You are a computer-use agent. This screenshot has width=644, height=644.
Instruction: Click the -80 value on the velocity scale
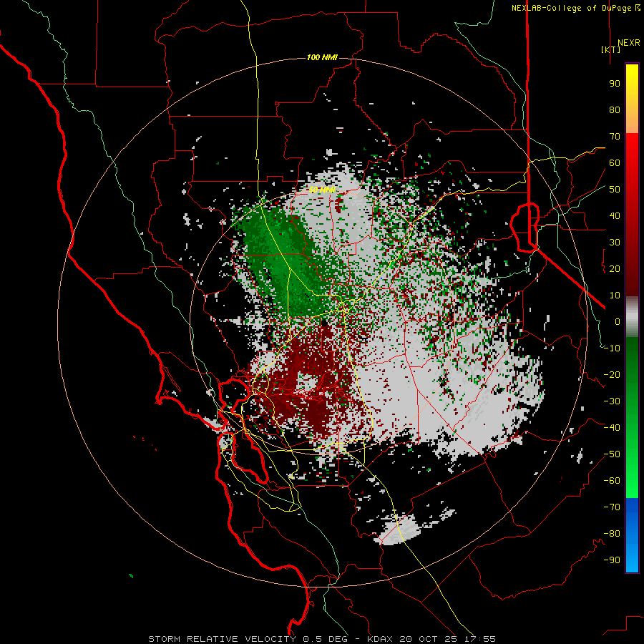tap(612, 534)
